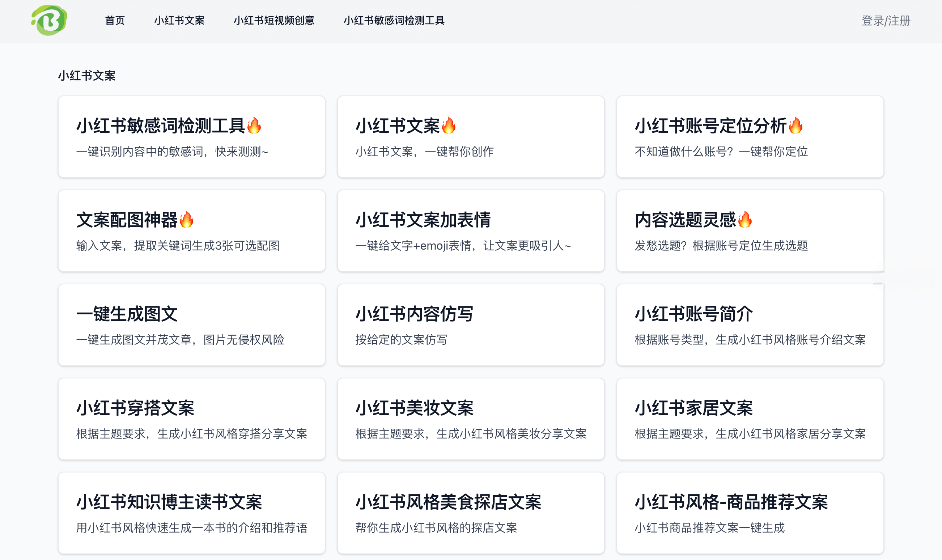Click description 一键生成图文并茂文章，图片无侵权风险
Viewport: 942px width, 560px height.
(180, 339)
